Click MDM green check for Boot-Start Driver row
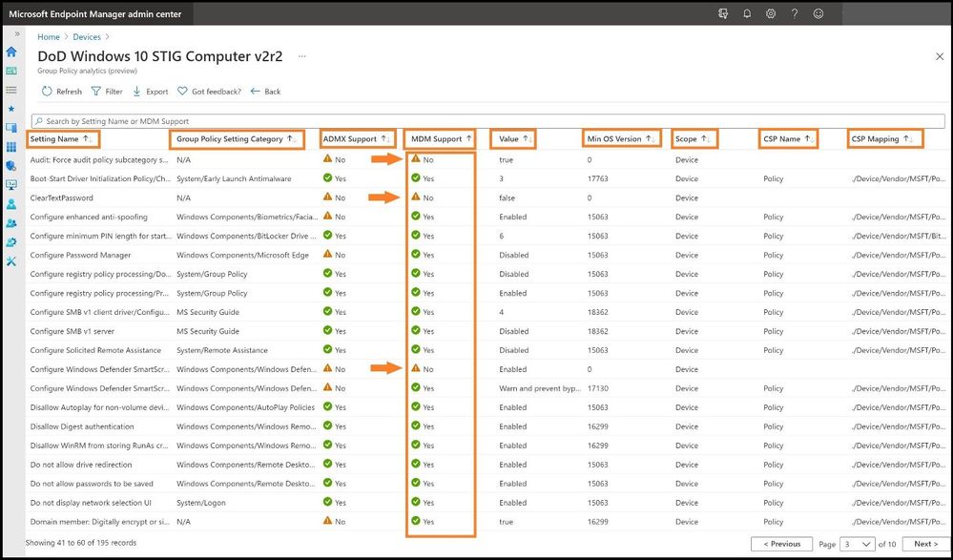 pos(416,178)
